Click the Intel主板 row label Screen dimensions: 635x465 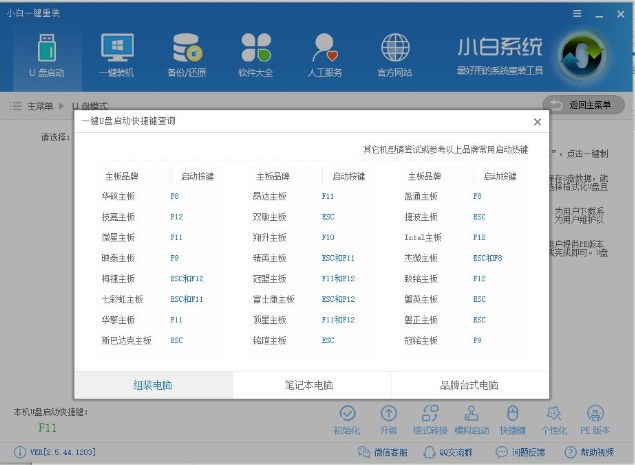(423, 237)
